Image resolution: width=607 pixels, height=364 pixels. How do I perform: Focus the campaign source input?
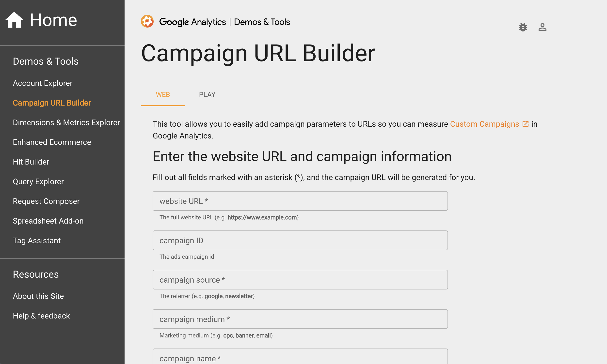pyautogui.click(x=300, y=280)
